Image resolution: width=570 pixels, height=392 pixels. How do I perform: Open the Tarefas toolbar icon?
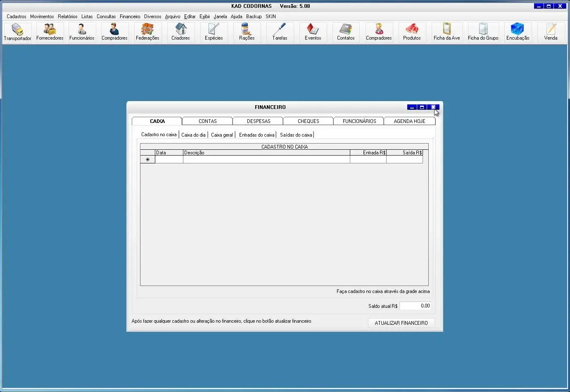tap(280, 32)
